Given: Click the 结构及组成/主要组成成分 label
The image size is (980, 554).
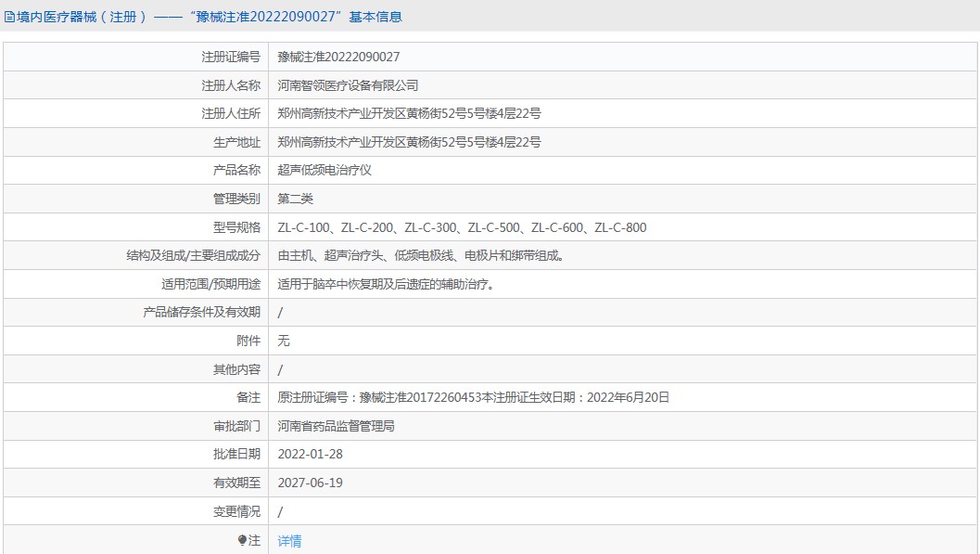Looking at the screenshot, I should [x=194, y=256].
